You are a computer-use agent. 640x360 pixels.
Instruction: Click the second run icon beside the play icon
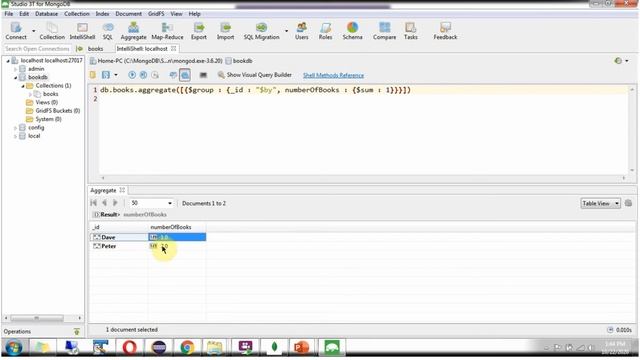click(143, 75)
